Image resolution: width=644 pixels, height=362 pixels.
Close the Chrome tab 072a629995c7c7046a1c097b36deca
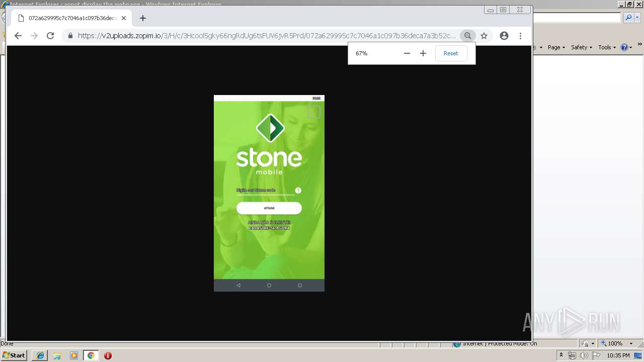[124, 18]
